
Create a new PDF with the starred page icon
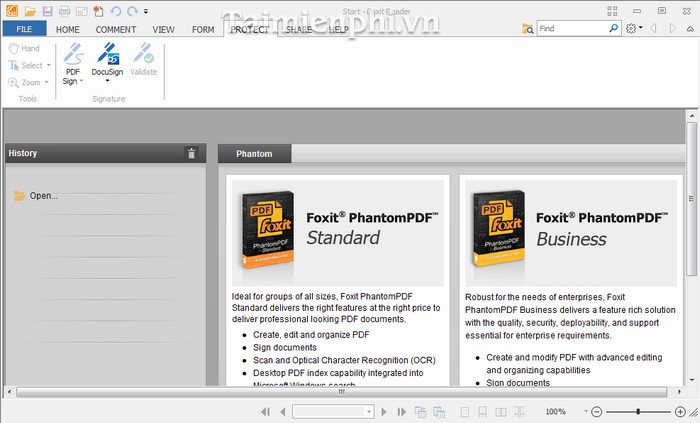[98, 11]
